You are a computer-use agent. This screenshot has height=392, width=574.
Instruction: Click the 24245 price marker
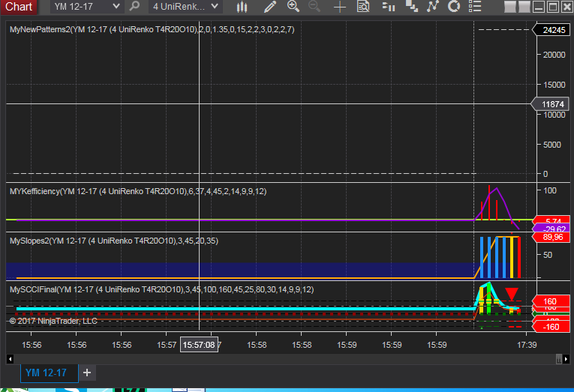click(x=551, y=30)
